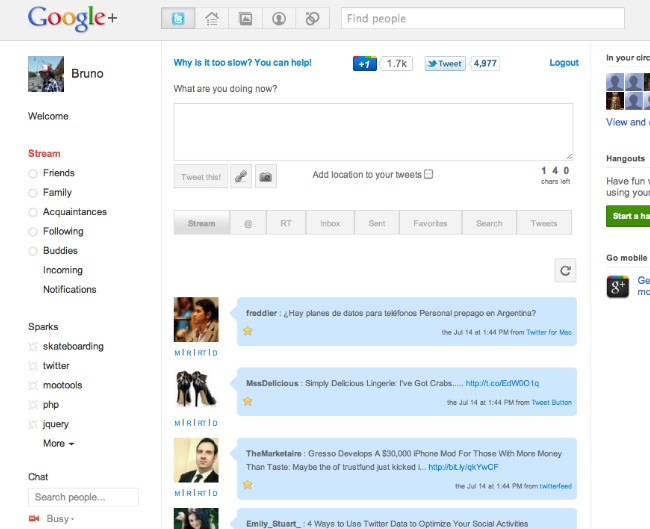The width and height of the screenshot is (650, 529).
Task: Click the spark icon next to php
Action: click(x=33, y=405)
